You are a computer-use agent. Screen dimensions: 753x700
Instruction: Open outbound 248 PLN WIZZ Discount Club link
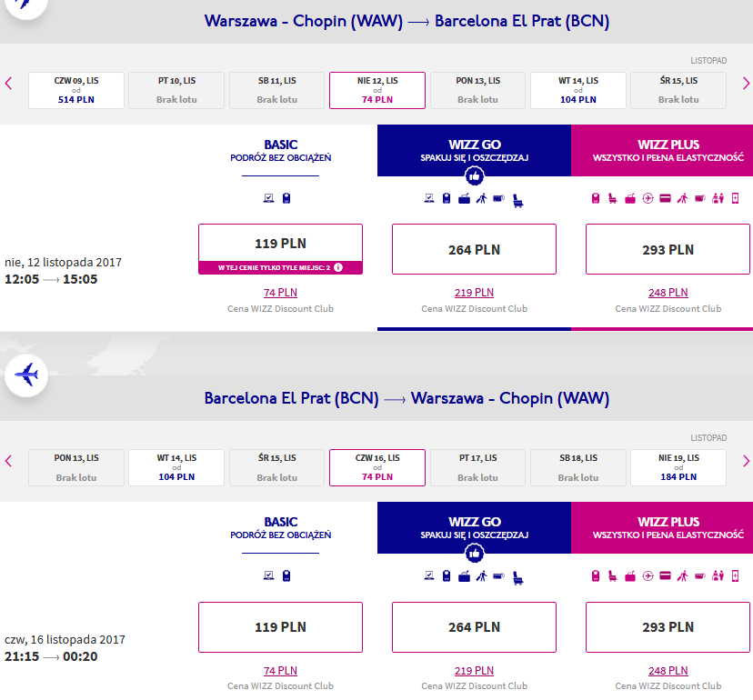[x=668, y=293]
